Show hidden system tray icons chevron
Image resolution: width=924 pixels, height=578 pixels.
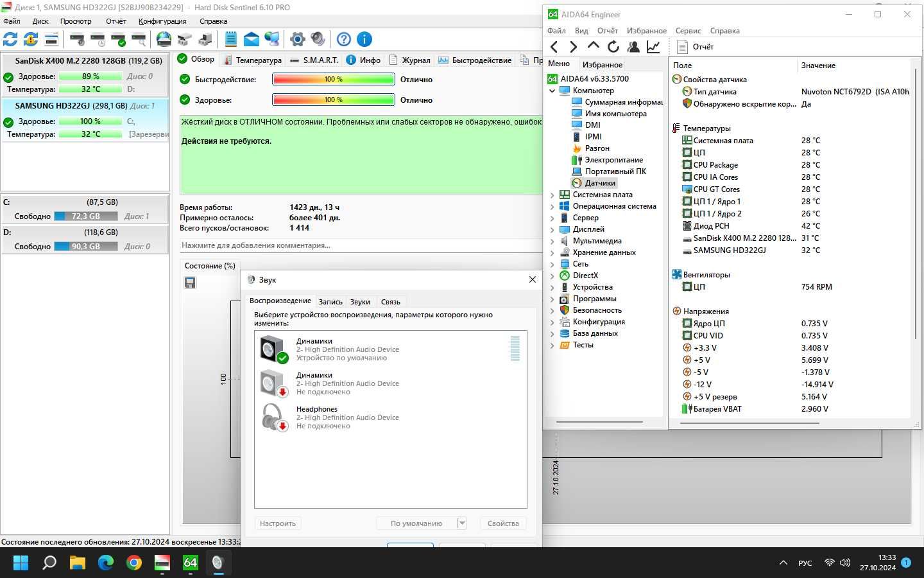coord(783,563)
